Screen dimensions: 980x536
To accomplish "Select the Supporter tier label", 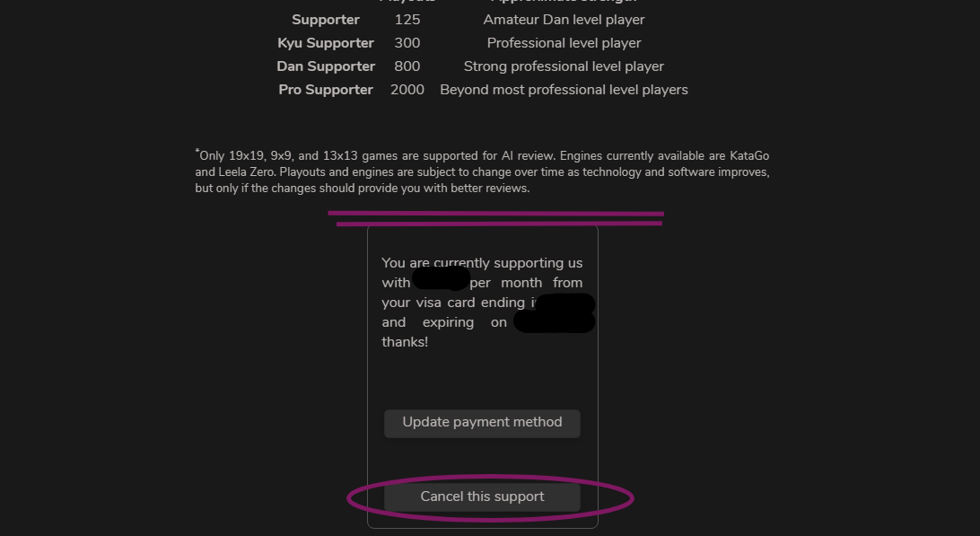I will 325,20.
